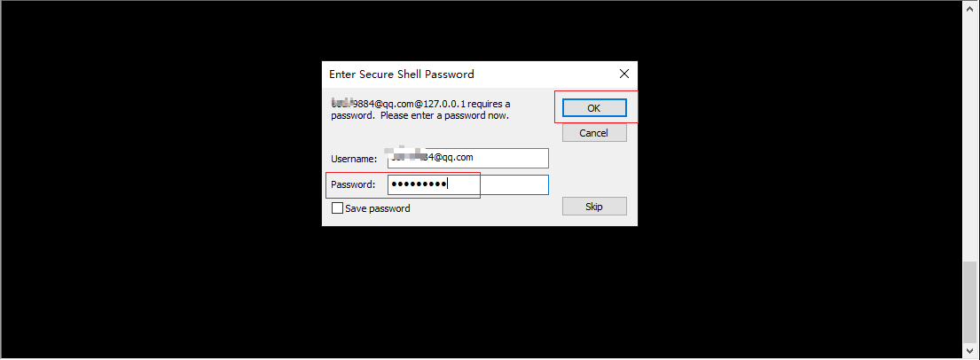The width and height of the screenshot is (980, 360).
Task: Click the Cancel button
Action: [593, 133]
